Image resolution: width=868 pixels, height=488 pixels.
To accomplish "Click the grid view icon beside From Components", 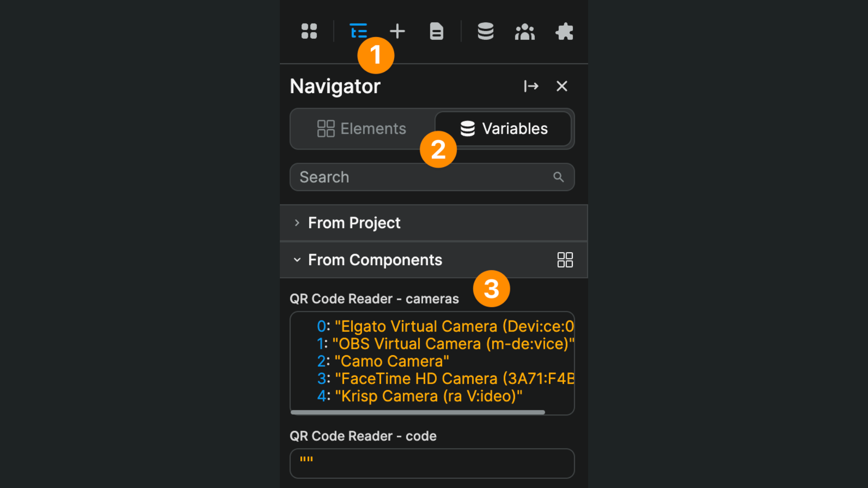I will (565, 259).
